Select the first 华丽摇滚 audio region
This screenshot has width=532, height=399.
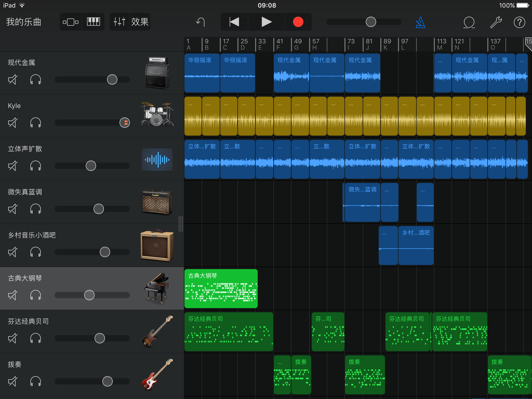tap(202, 73)
